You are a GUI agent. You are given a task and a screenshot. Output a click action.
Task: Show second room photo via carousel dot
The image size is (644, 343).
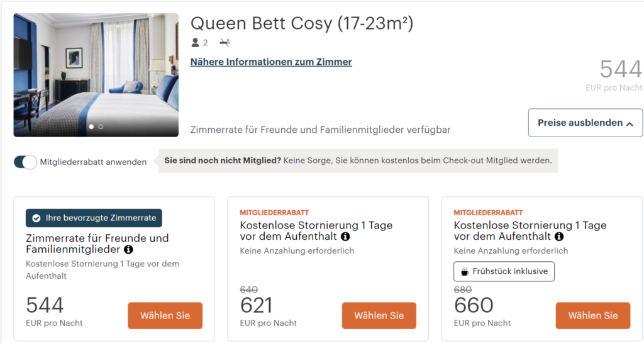pos(101,127)
